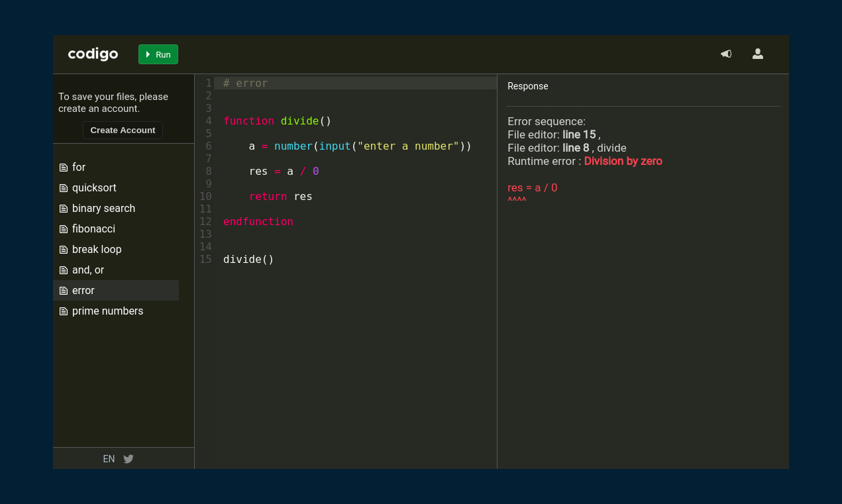
Task: Click the save files account message
Action: (113, 103)
